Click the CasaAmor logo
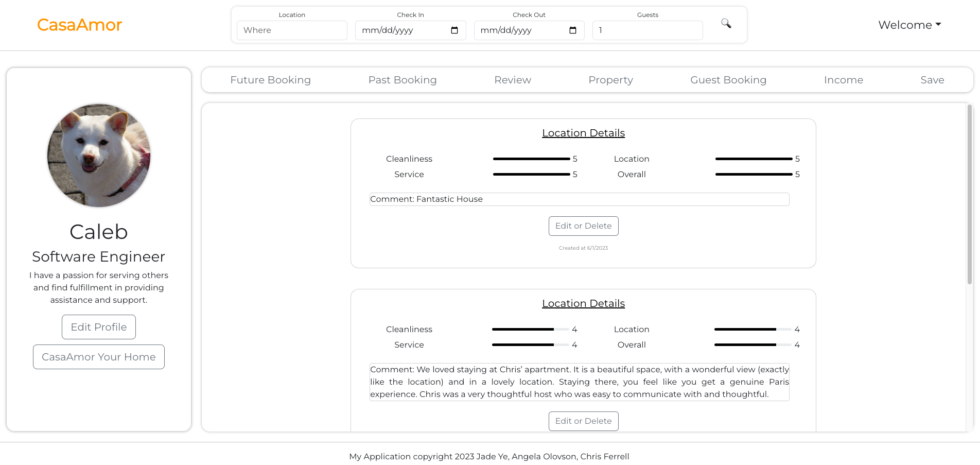 (x=79, y=24)
